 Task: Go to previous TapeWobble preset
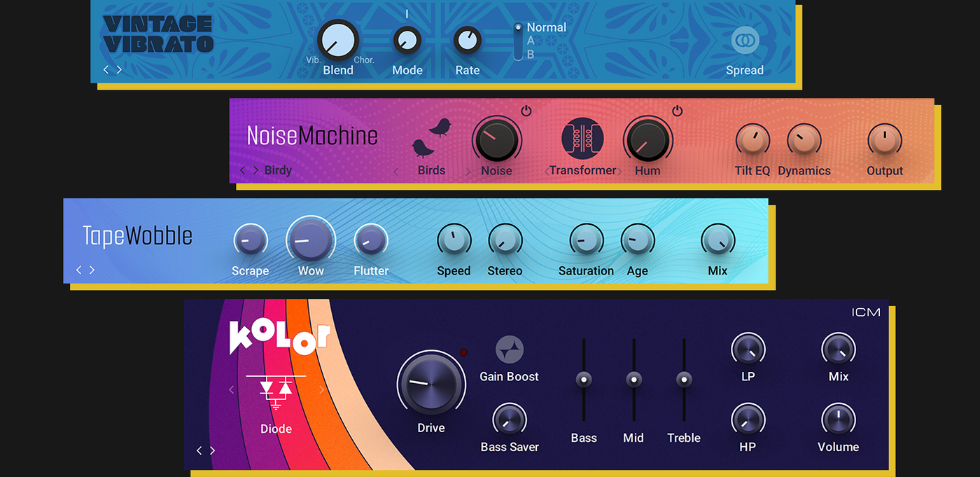pos(79,270)
